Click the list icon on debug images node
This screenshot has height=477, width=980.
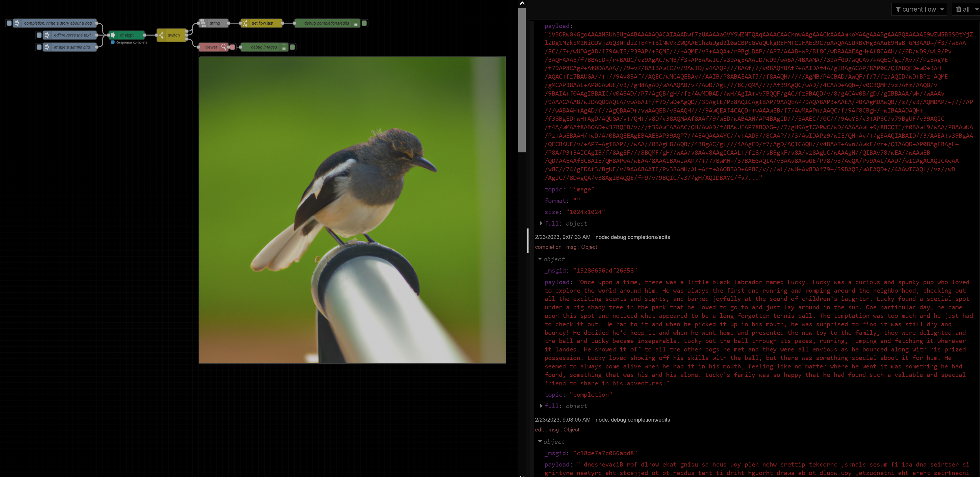284,47
